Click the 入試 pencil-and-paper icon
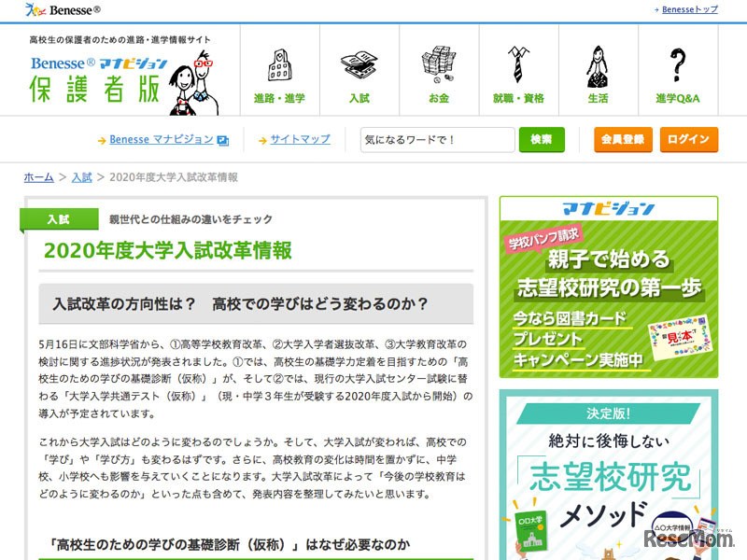747x560 pixels. 359,65
